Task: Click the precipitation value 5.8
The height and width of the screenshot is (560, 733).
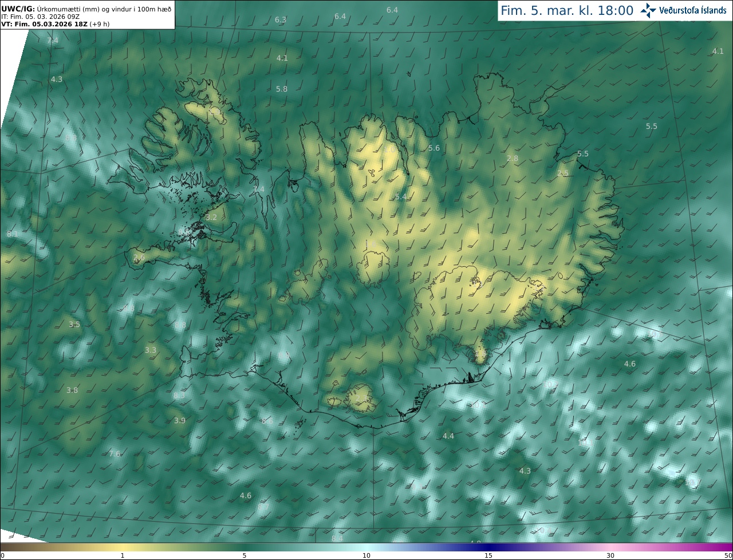Action: 282,89
